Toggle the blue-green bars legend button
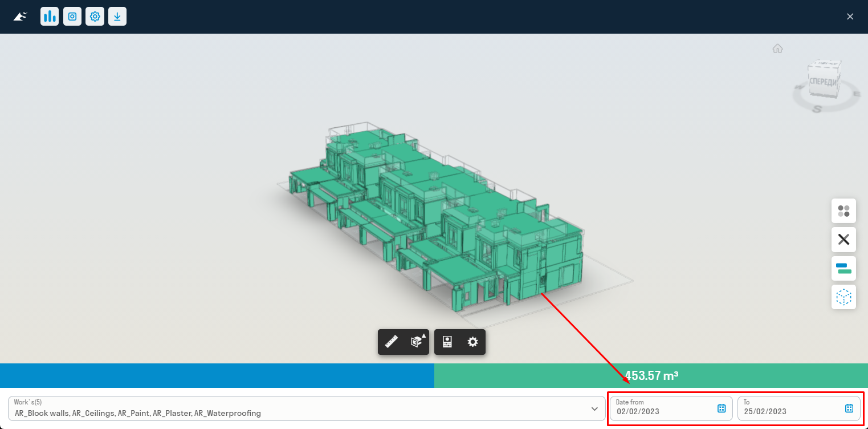 click(843, 268)
